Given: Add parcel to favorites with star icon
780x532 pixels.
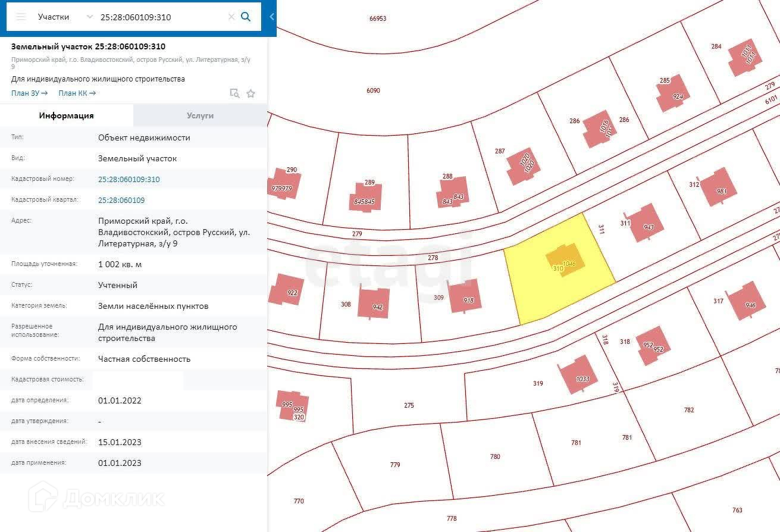Looking at the screenshot, I should [251, 93].
